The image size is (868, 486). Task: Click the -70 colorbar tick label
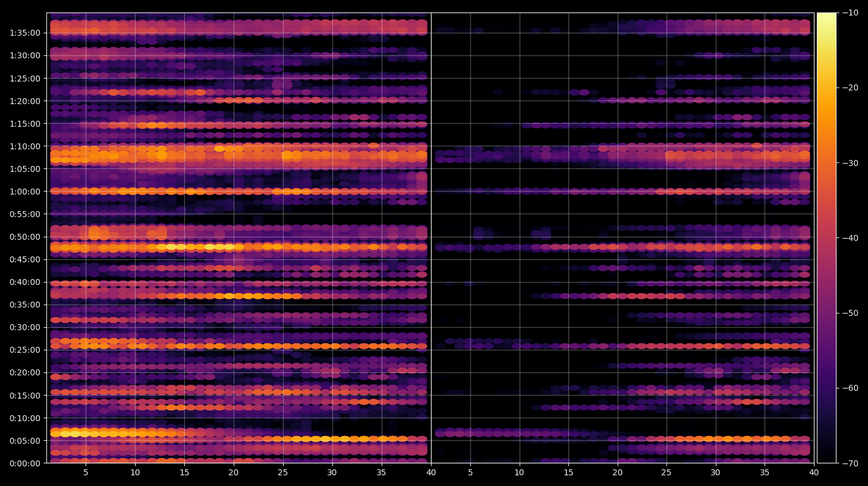850,463
